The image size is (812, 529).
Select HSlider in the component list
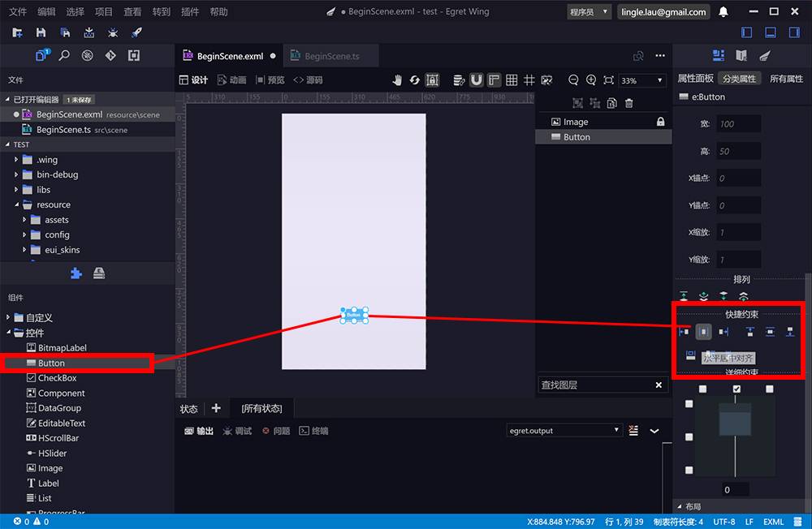click(x=52, y=453)
